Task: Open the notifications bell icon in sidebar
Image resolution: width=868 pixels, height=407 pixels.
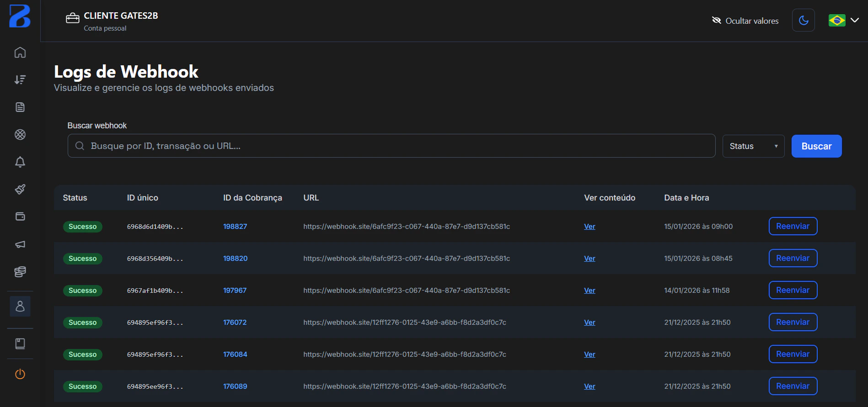Action: point(20,162)
